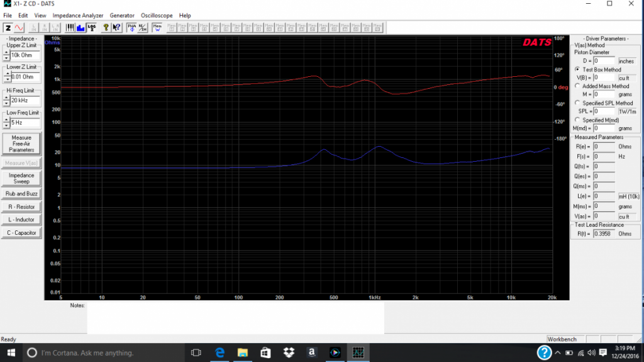This screenshot has height=362, width=644.
Task: Increase Hi Freq Limit with up arrow
Action: 6,98
